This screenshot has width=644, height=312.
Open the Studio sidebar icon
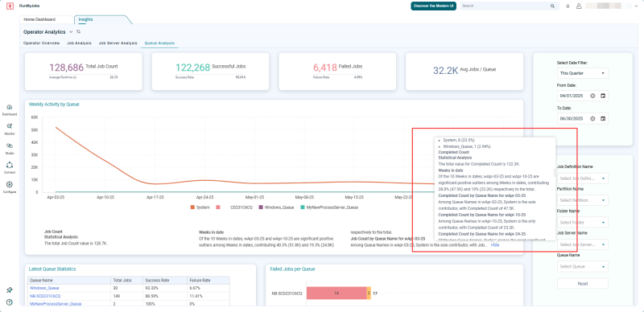tap(10, 148)
